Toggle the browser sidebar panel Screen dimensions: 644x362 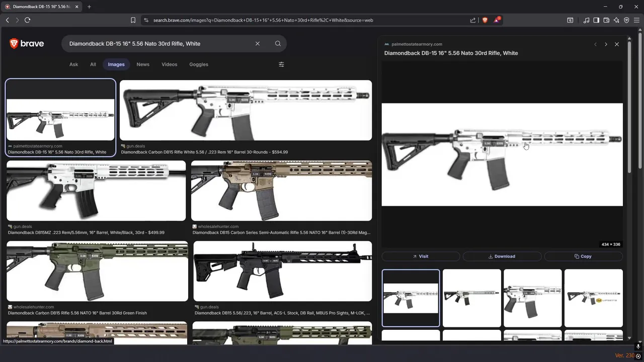[x=596, y=20]
